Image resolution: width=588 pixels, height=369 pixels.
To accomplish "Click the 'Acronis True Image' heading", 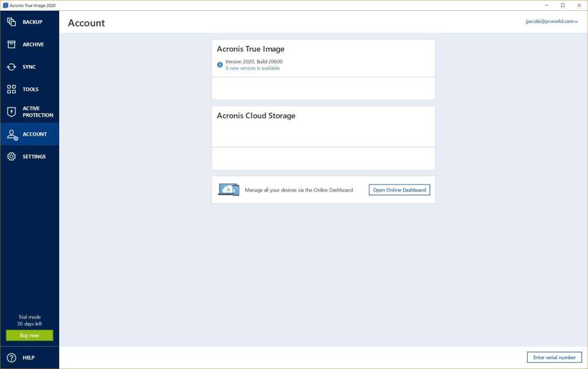I will click(250, 49).
